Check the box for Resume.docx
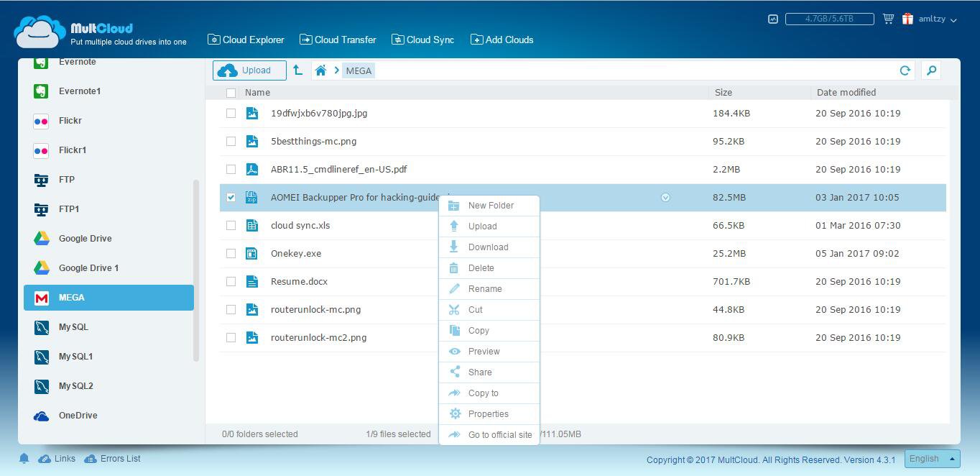The height and width of the screenshot is (476, 980). point(231,282)
